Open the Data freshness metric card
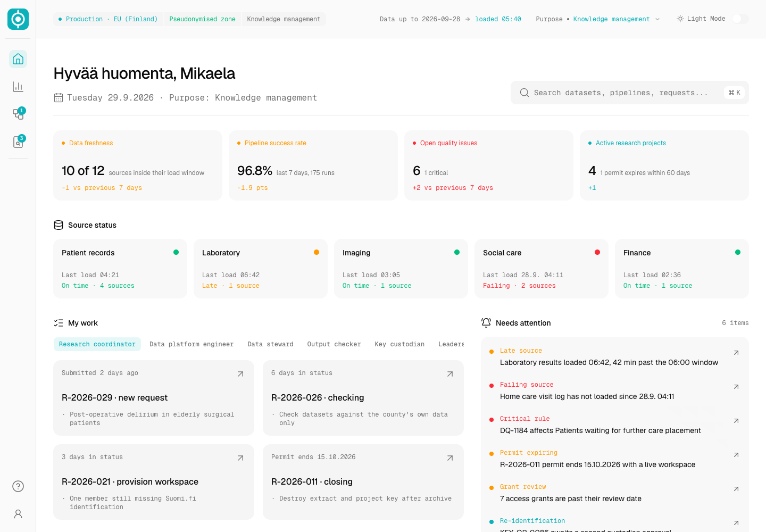The height and width of the screenshot is (532, 766). coord(138,165)
